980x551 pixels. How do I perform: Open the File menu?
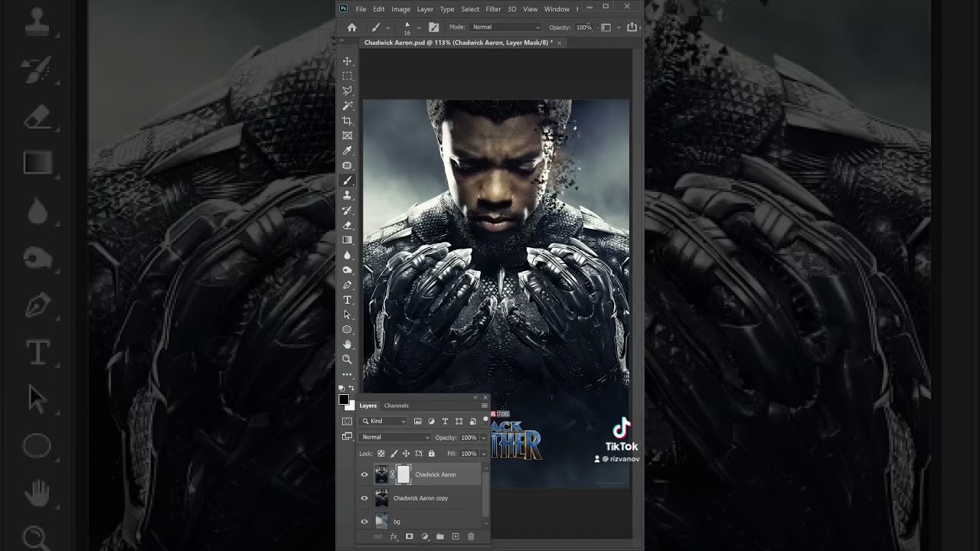point(361,9)
